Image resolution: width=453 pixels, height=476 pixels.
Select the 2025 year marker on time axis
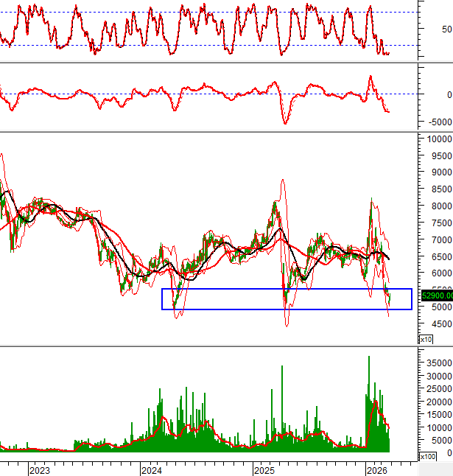point(264,469)
